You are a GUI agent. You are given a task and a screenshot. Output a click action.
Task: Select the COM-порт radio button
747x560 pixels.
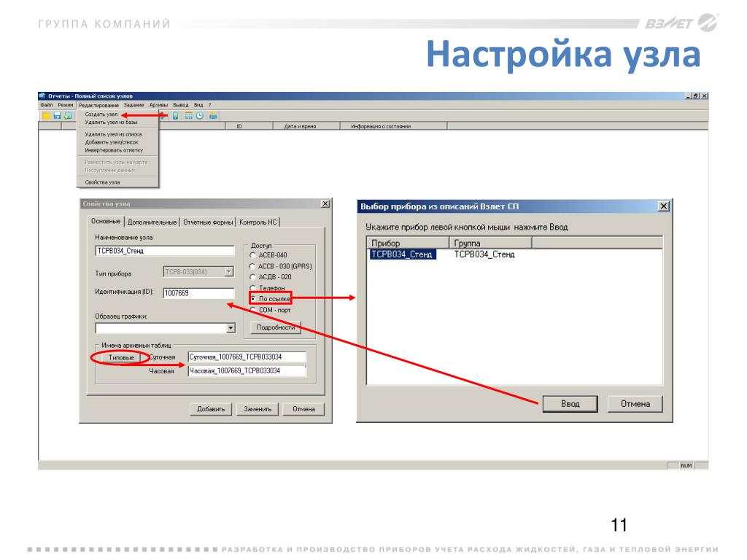tap(253, 310)
